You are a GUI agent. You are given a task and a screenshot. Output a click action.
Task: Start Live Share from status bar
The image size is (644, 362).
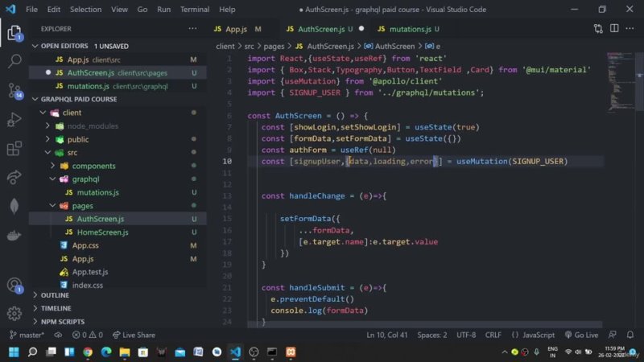[134, 335]
